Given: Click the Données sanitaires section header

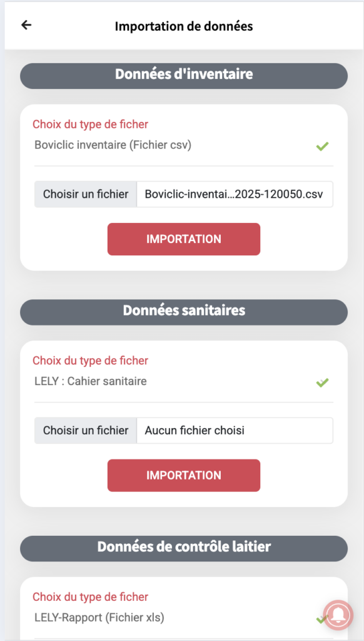Looking at the screenshot, I should (184, 312).
